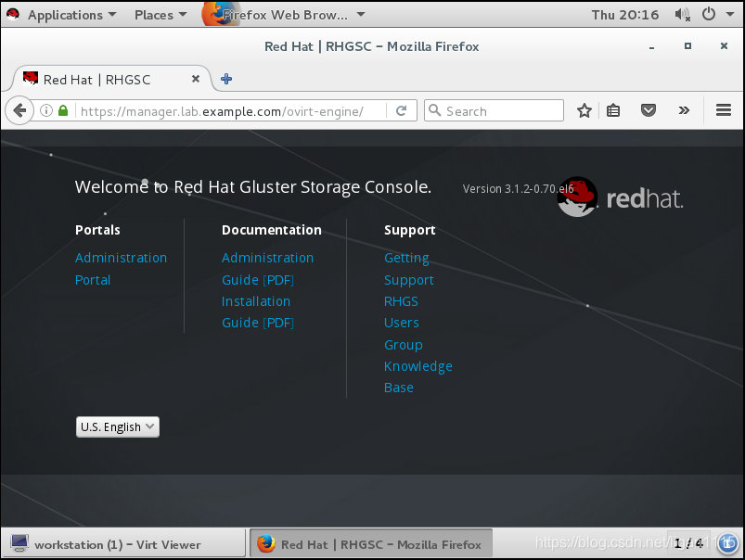Expand the toolbar overflow chevron
745x560 pixels.
[x=684, y=110]
